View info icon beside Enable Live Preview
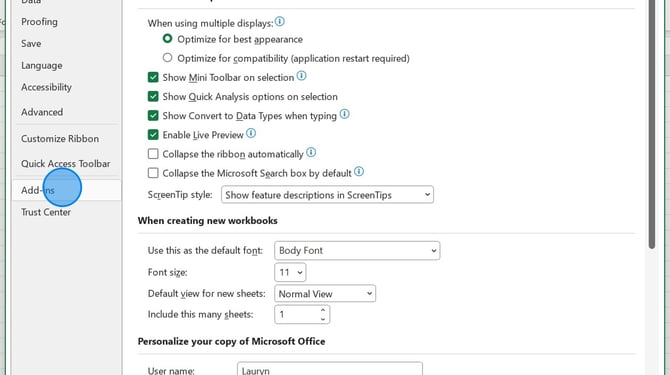Viewport: 670px width, 375px height. point(251,133)
